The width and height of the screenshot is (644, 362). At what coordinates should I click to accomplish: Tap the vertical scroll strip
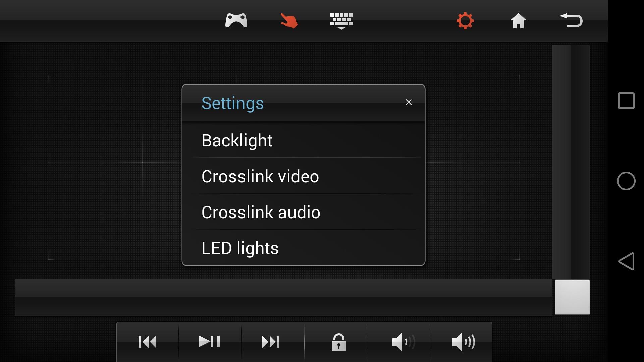click(x=571, y=161)
